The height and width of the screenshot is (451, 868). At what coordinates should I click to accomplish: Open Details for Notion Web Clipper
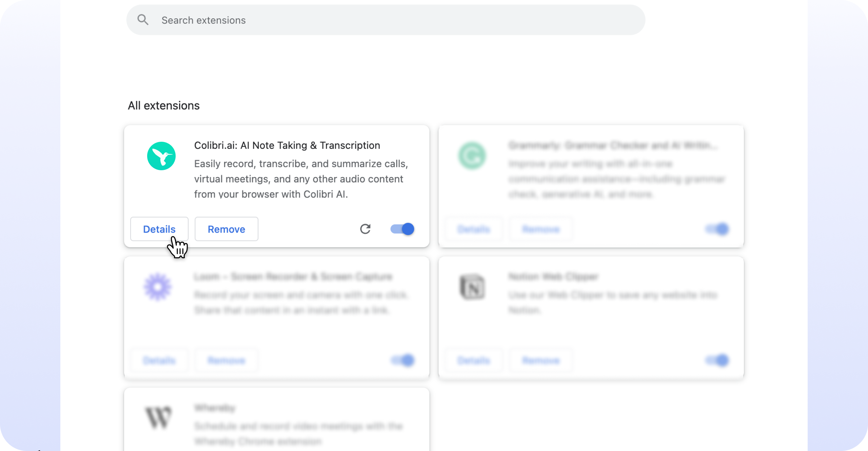pos(474,360)
